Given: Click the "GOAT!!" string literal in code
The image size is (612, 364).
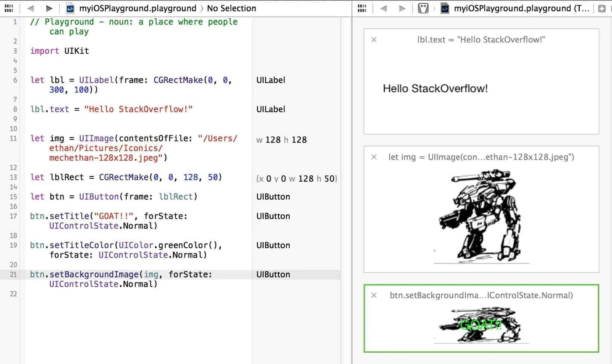Looking at the screenshot, I should point(114,216).
